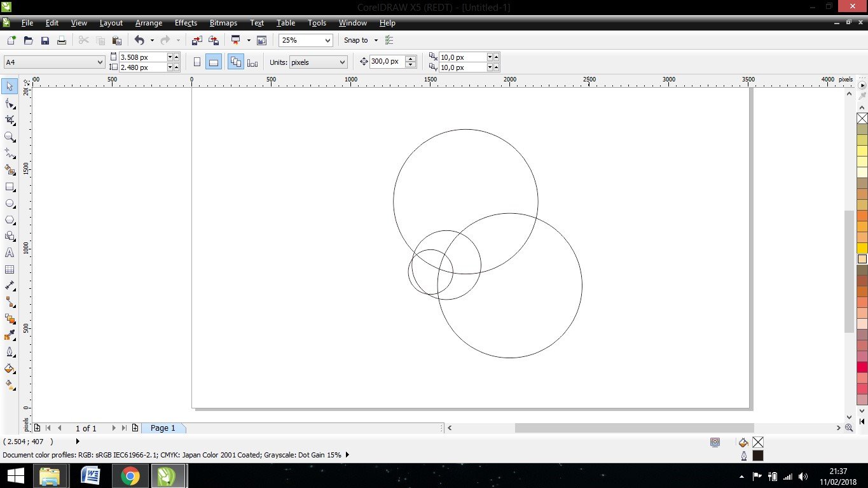Expand color profiles info arrow
868x488 pixels.
pos(348,455)
